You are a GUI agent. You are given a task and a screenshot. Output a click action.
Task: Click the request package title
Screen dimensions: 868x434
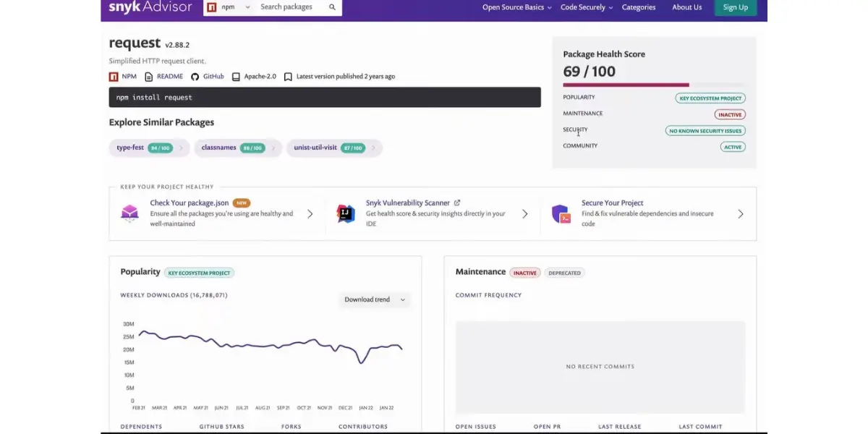(135, 43)
